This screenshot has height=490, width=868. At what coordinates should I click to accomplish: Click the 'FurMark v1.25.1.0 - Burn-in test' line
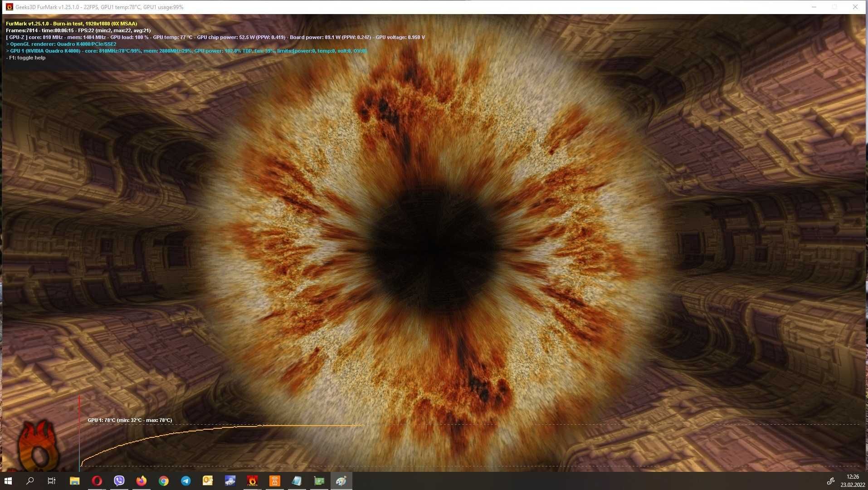tap(71, 24)
